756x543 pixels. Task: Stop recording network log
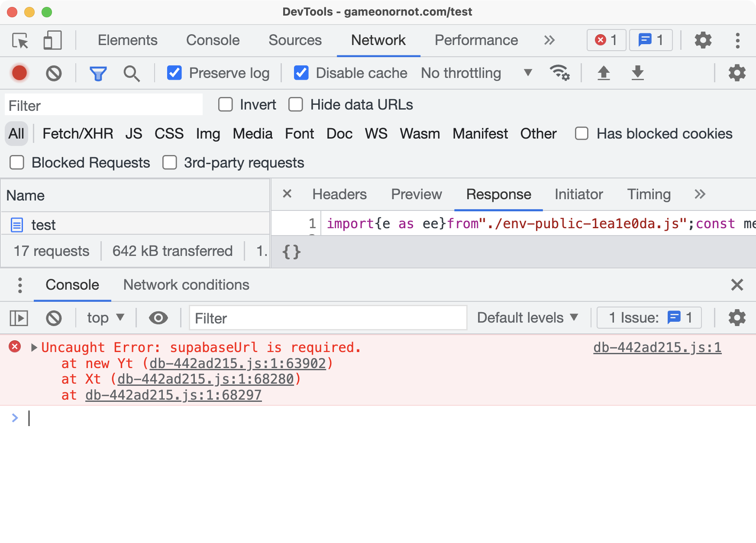pos(19,73)
